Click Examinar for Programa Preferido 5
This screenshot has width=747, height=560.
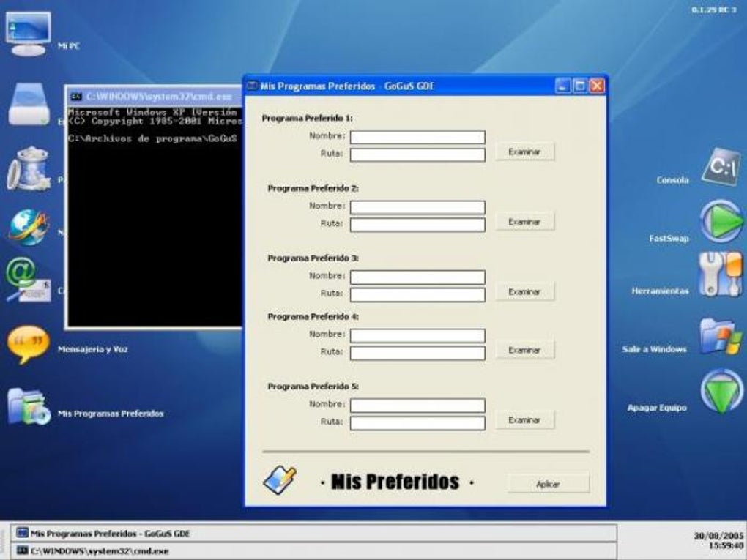[x=524, y=420]
